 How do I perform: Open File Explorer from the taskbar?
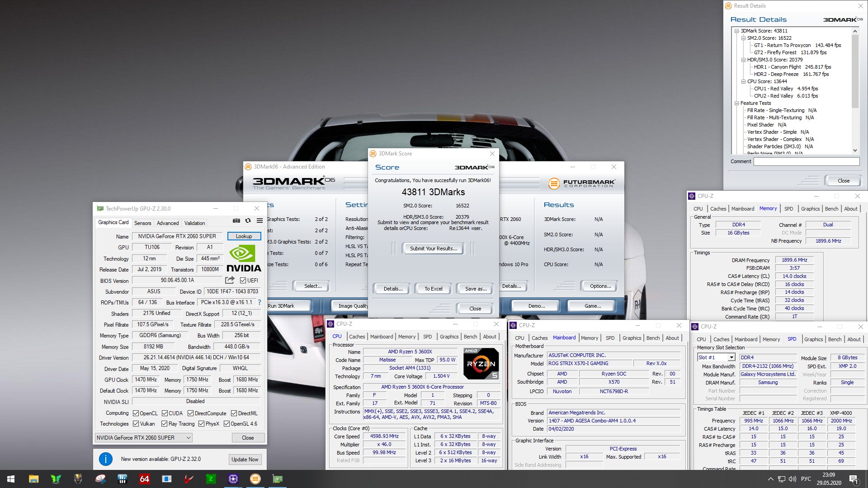point(33,479)
